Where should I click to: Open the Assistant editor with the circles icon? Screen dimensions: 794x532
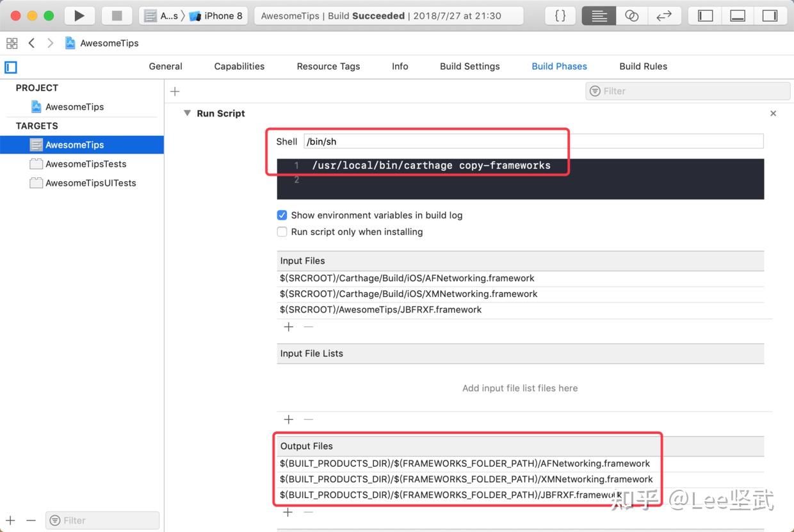coord(632,15)
